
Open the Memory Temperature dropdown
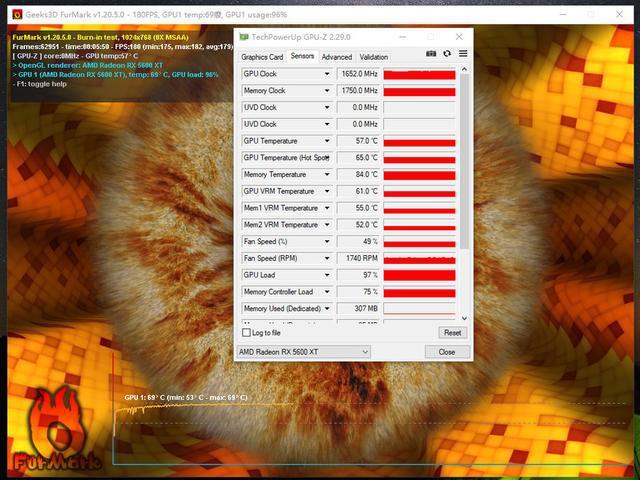[327, 174]
